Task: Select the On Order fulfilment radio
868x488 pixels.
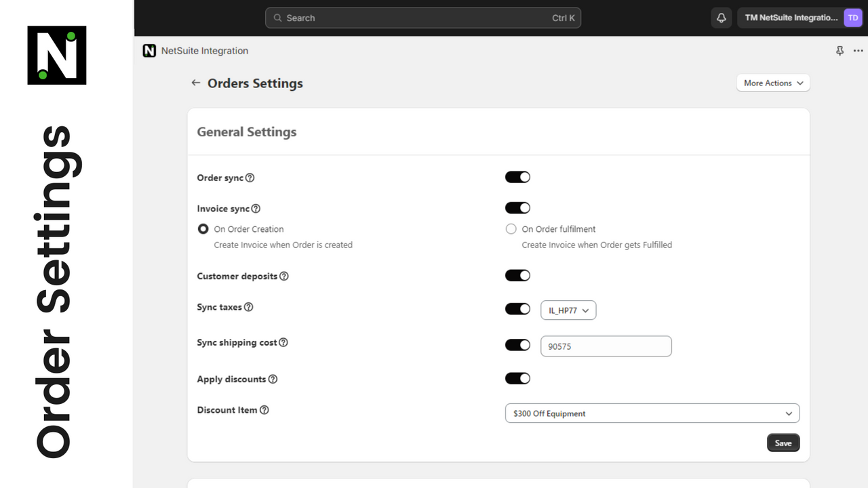Action: pyautogui.click(x=511, y=229)
